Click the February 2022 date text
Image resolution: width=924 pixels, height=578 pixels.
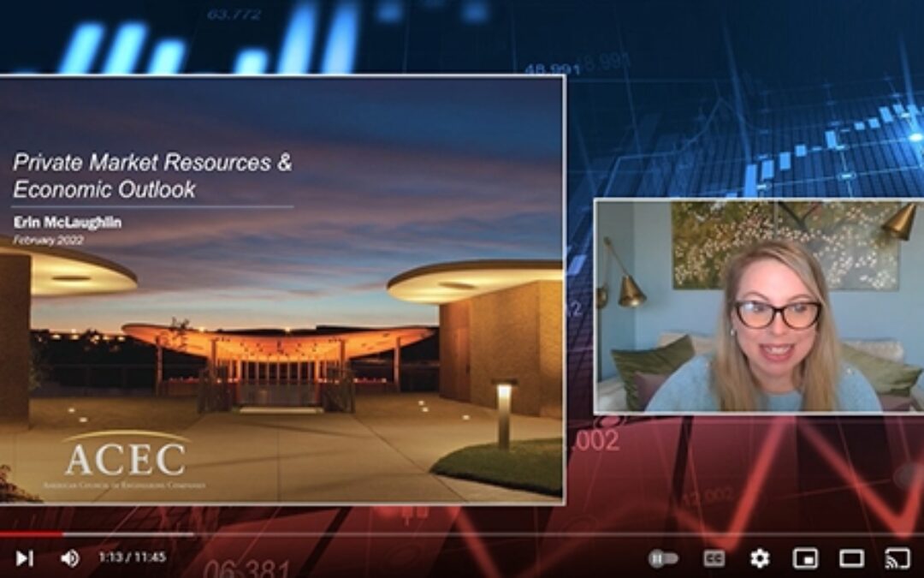pyautogui.click(x=47, y=240)
